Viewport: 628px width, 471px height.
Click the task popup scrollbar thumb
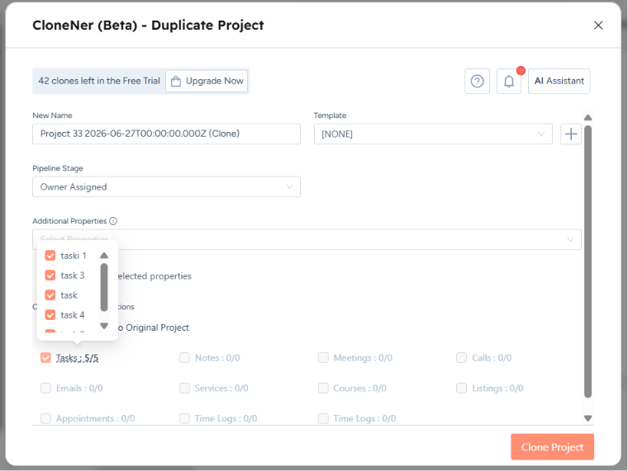(104, 287)
